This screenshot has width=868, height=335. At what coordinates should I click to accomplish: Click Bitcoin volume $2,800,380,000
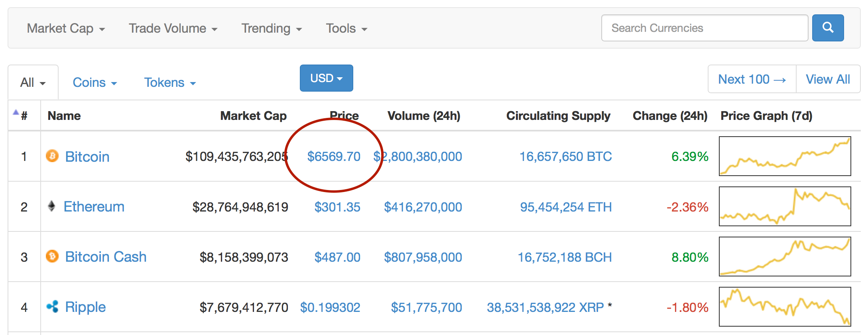click(417, 157)
